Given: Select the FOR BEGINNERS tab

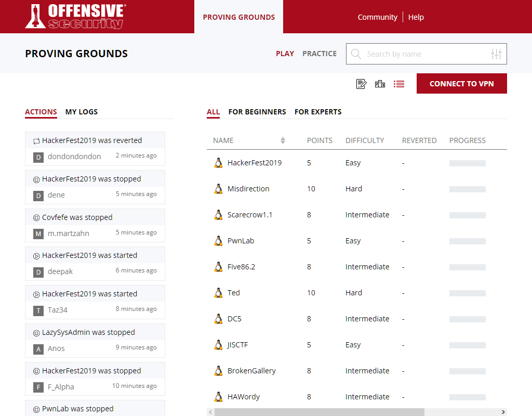Looking at the screenshot, I should pyautogui.click(x=257, y=112).
